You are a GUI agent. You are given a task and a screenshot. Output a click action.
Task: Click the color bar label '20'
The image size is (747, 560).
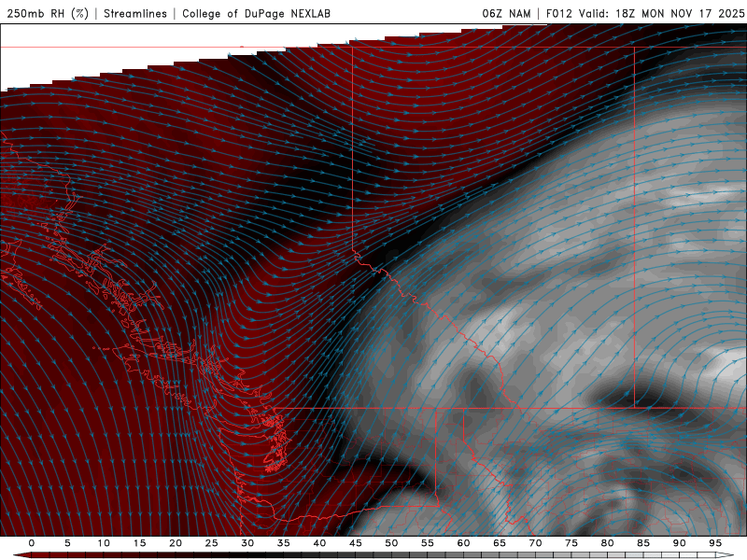point(176,543)
